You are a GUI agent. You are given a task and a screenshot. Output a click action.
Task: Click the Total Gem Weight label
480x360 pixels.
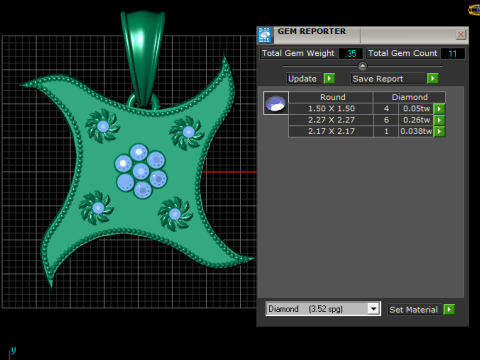click(x=298, y=53)
